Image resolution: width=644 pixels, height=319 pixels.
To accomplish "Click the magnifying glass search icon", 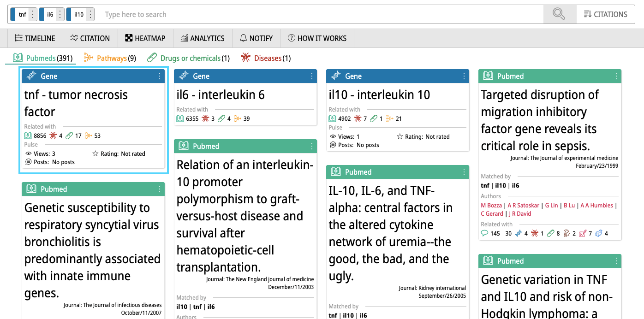I will 559,14.
